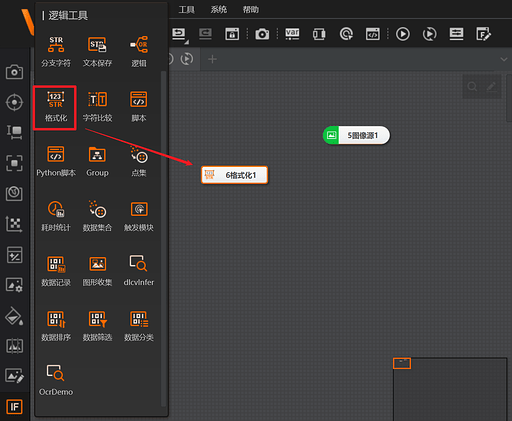Choose the 文本保存 tool icon
512x421 pixels.
coord(97,52)
